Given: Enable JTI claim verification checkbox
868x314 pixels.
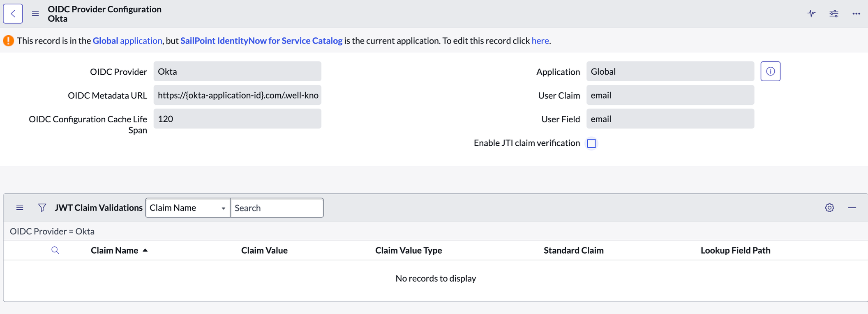Looking at the screenshot, I should pyautogui.click(x=591, y=143).
